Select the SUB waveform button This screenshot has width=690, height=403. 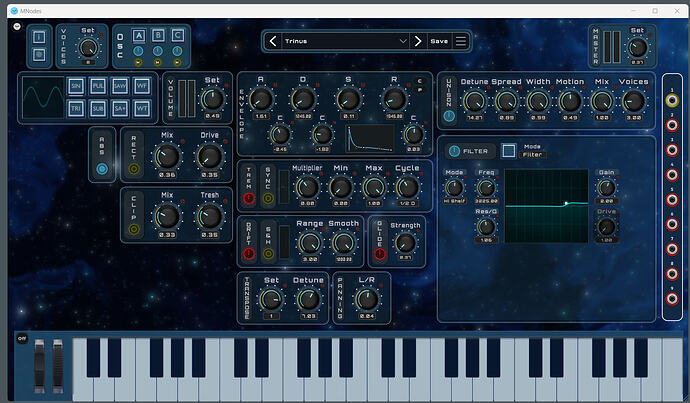tap(98, 108)
